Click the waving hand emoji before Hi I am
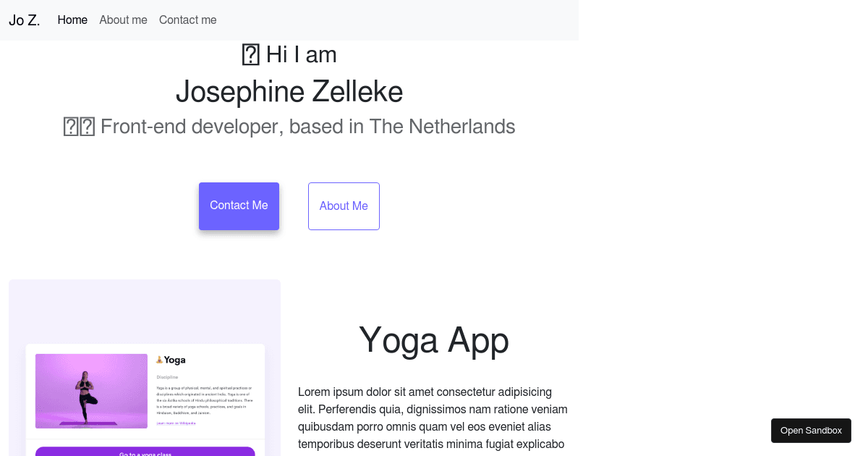 (250, 55)
